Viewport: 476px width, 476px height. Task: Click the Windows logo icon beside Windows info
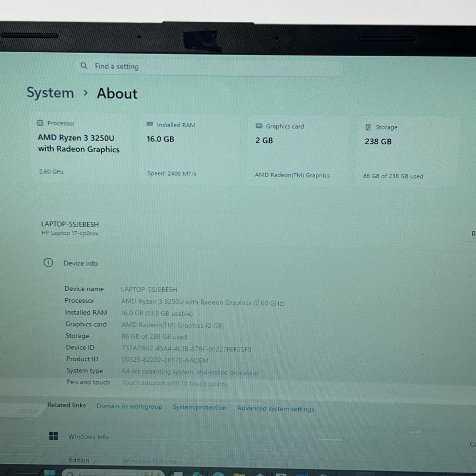pyautogui.click(x=54, y=436)
